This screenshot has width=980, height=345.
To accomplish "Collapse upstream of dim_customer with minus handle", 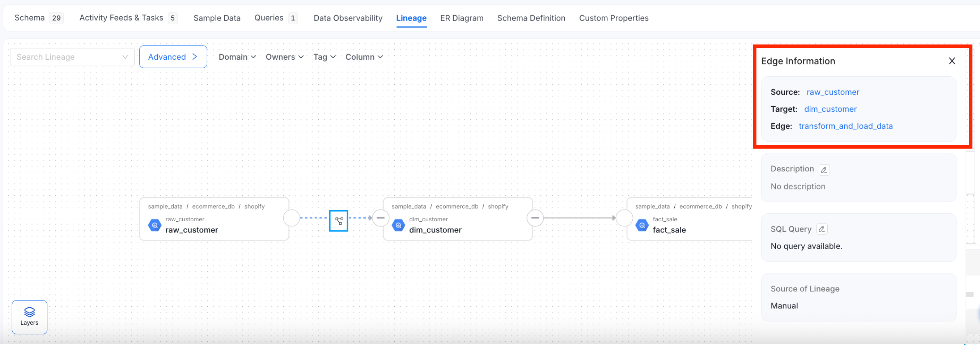I will point(381,218).
